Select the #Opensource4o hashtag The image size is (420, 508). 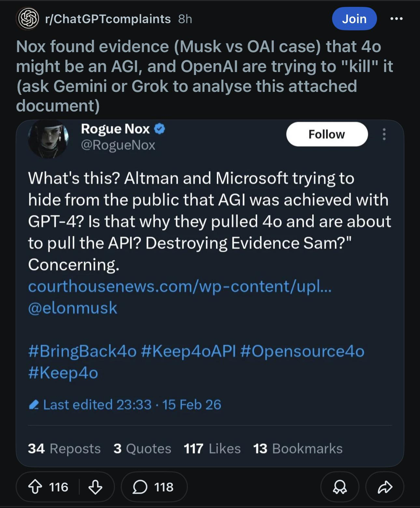coord(302,351)
